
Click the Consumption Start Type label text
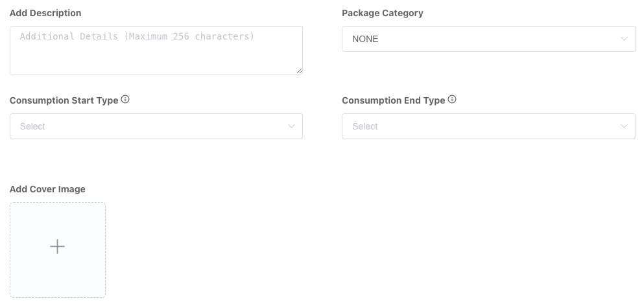[64, 100]
